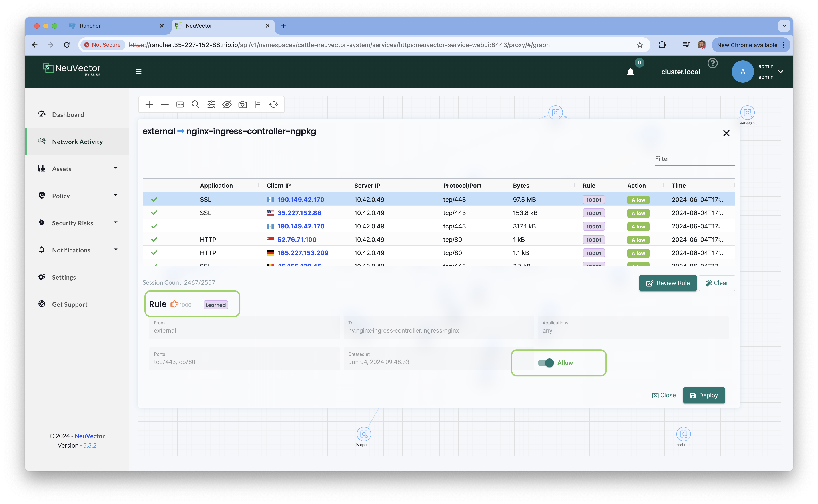Switch to the Rancher browser tab
Image resolution: width=818 pixels, height=504 pixels.
click(90, 26)
